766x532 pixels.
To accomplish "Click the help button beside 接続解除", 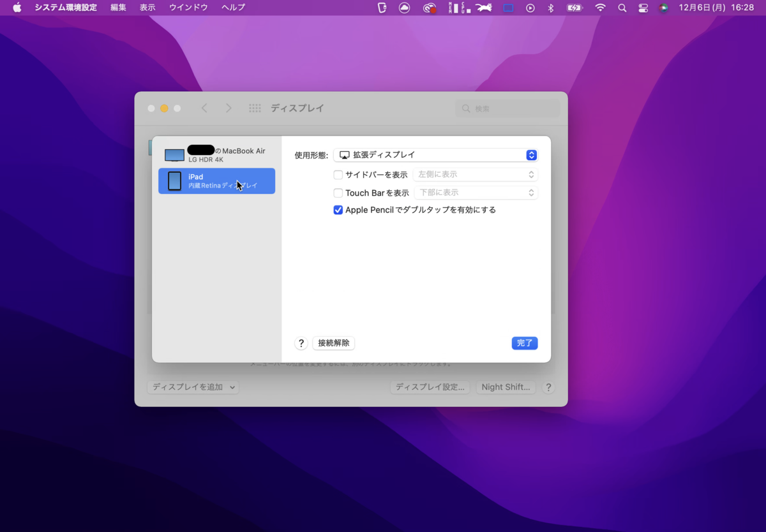I will [301, 343].
